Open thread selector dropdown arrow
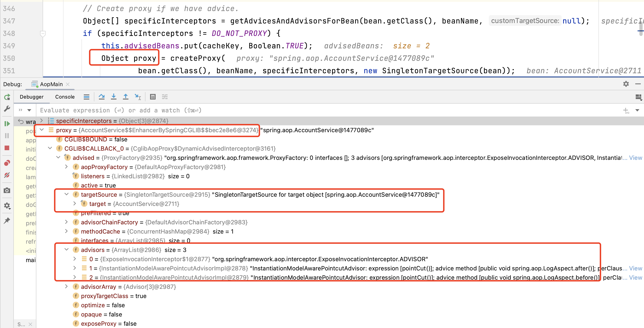The height and width of the screenshot is (328, 644). 29,110
